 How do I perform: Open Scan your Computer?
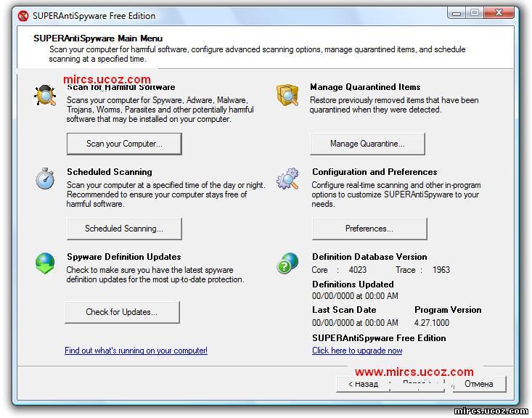pos(124,144)
